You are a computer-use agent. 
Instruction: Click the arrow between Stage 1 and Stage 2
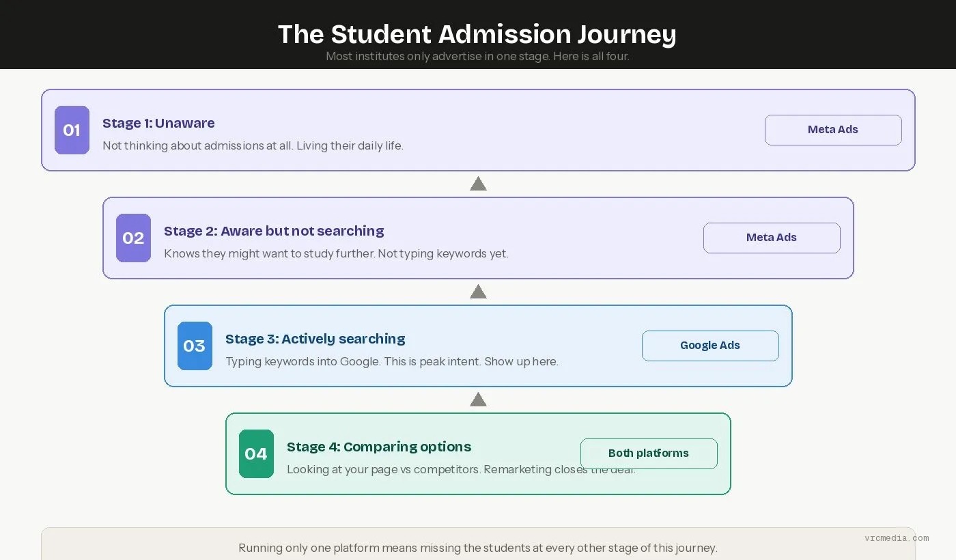(x=478, y=184)
